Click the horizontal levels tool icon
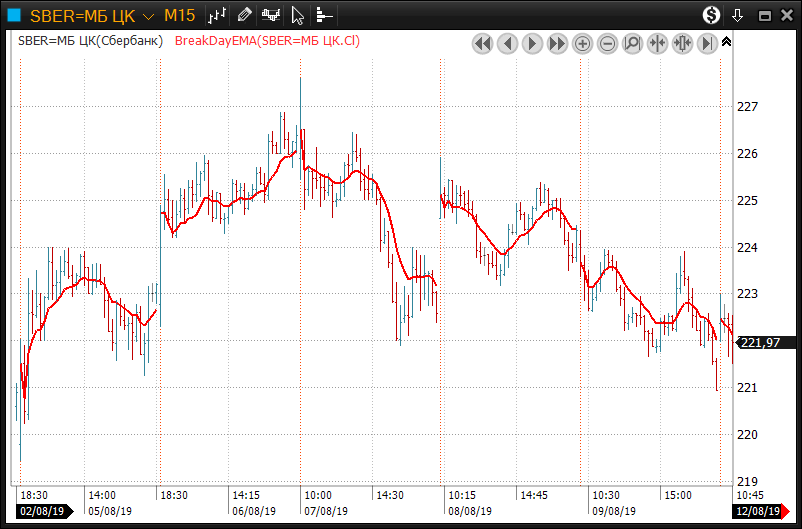This screenshot has width=802, height=529. 323,15
